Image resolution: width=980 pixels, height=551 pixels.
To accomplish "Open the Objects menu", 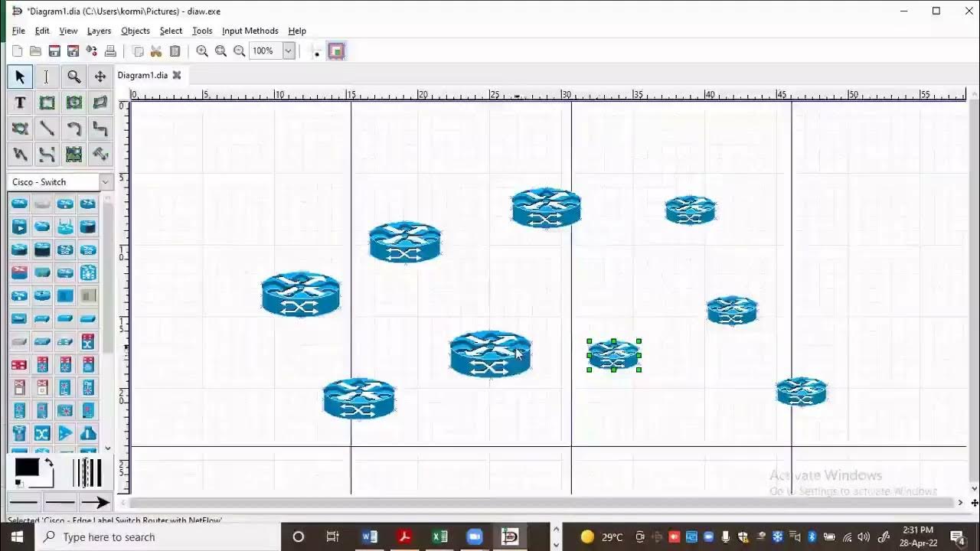I will pyautogui.click(x=136, y=31).
